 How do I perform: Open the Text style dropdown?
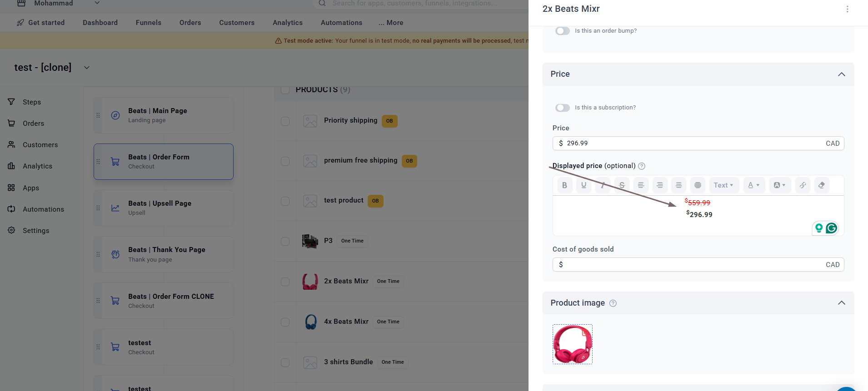[723, 185]
